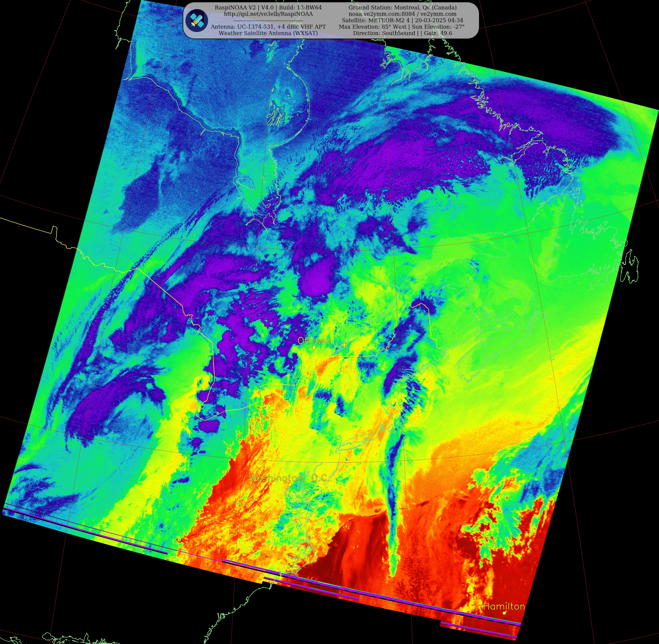Select the Ottawa map label
This screenshot has width=659, height=644.
[x=313, y=341]
